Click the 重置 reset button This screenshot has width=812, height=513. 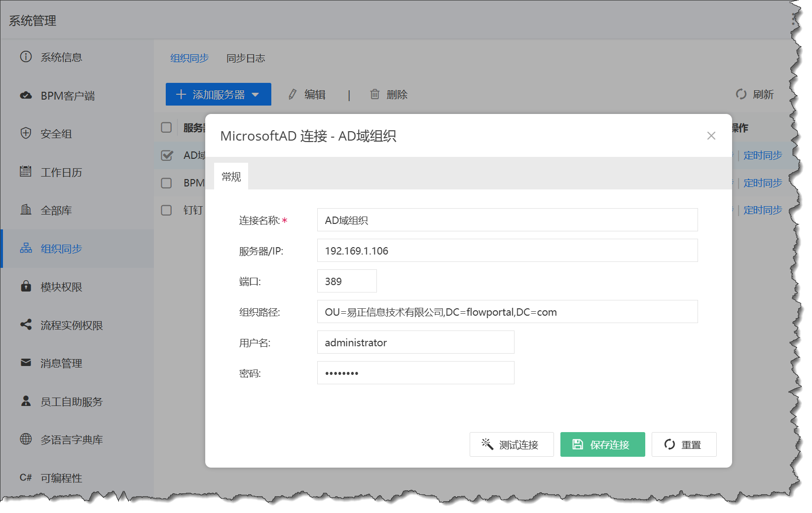pyautogui.click(x=684, y=444)
